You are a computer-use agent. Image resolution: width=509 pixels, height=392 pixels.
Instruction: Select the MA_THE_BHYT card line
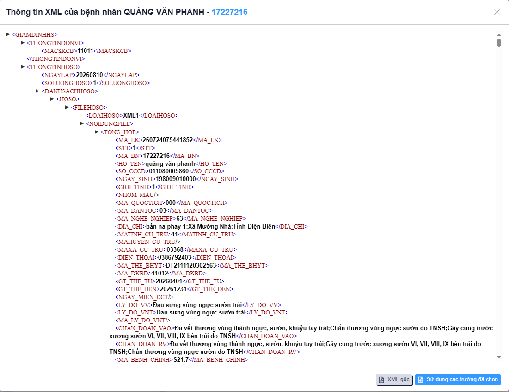[x=192, y=265]
